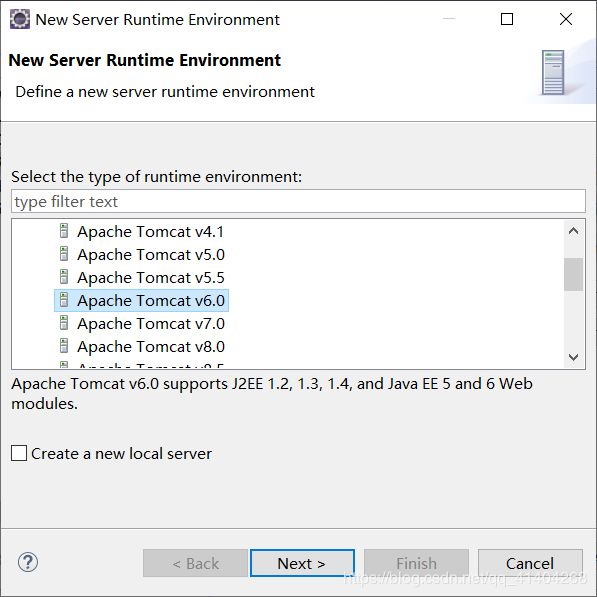597x597 pixels.
Task: Enable Create a new local server checkbox
Action: (19, 453)
